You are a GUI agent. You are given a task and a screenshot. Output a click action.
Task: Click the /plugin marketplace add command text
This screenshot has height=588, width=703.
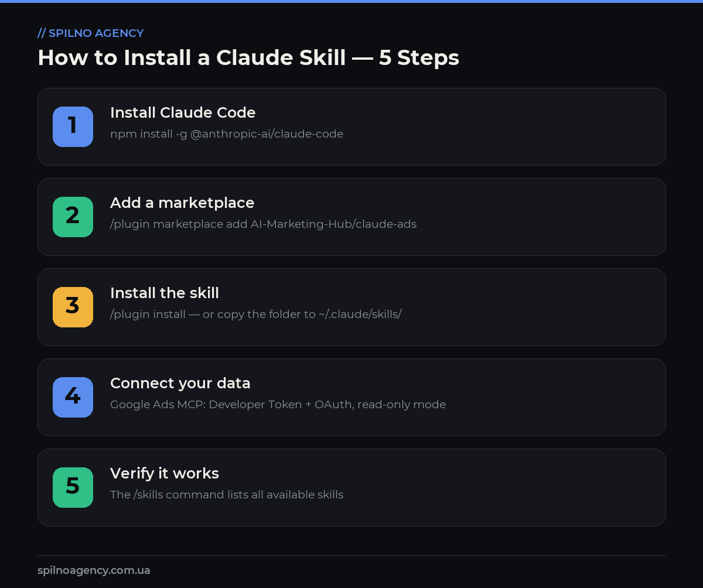pyautogui.click(x=264, y=224)
